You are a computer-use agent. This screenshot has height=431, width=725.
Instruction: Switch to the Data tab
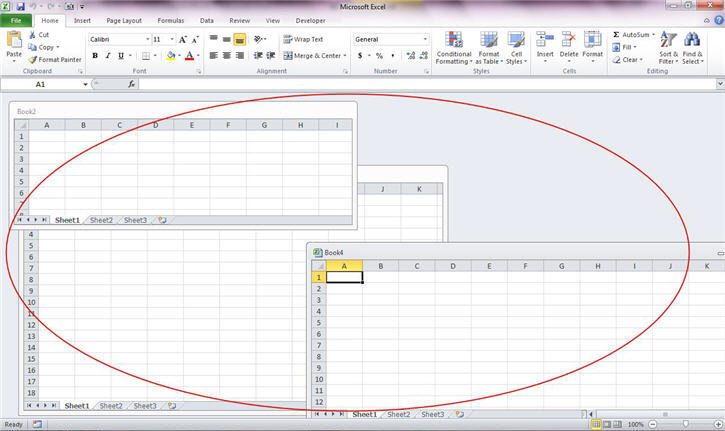207,21
